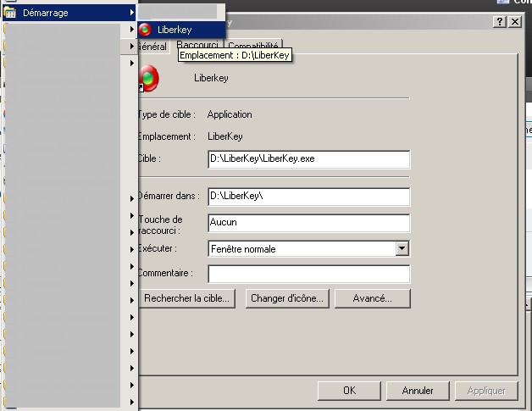This screenshot has width=532, height=411.
Task: Switch to the Compatibilité tab
Action: point(253,45)
